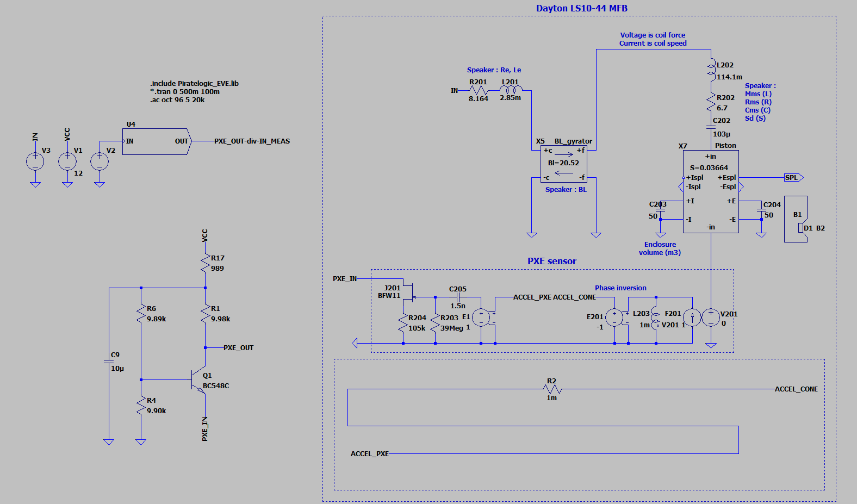
Task: Click the 'Enclosure volume (m3)' comment
Action: coord(660,248)
